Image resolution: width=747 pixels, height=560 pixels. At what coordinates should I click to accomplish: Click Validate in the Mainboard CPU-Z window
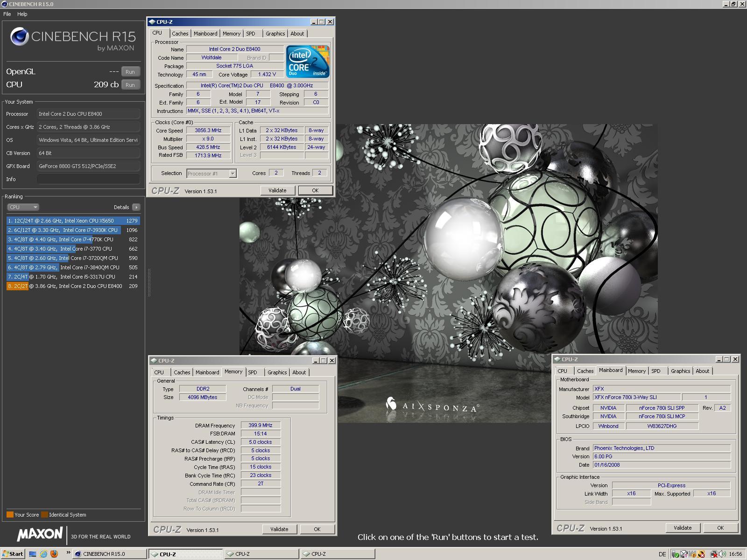point(683,528)
